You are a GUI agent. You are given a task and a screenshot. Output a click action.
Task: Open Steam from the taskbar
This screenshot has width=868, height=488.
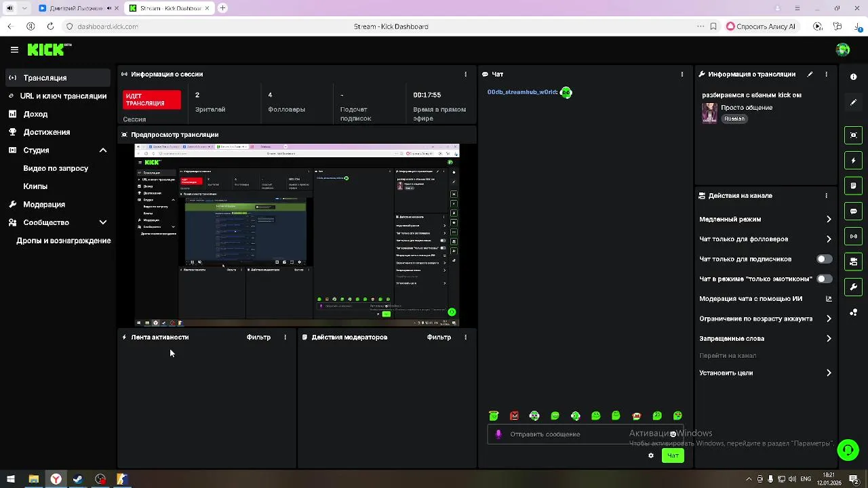coord(78,479)
